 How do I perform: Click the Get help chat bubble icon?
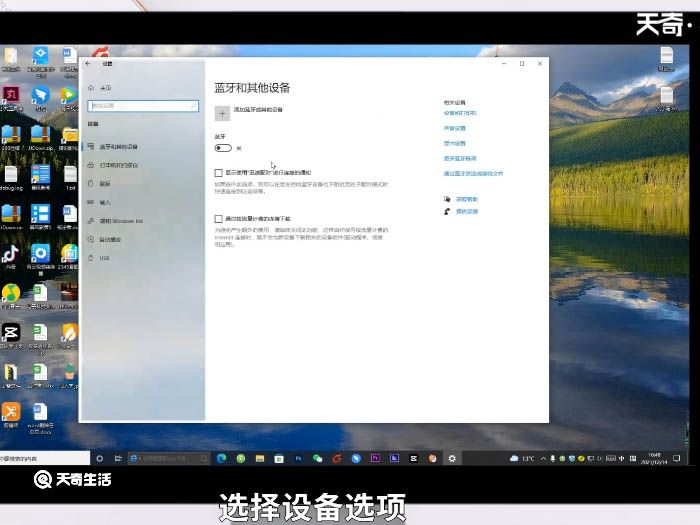(x=447, y=199)
